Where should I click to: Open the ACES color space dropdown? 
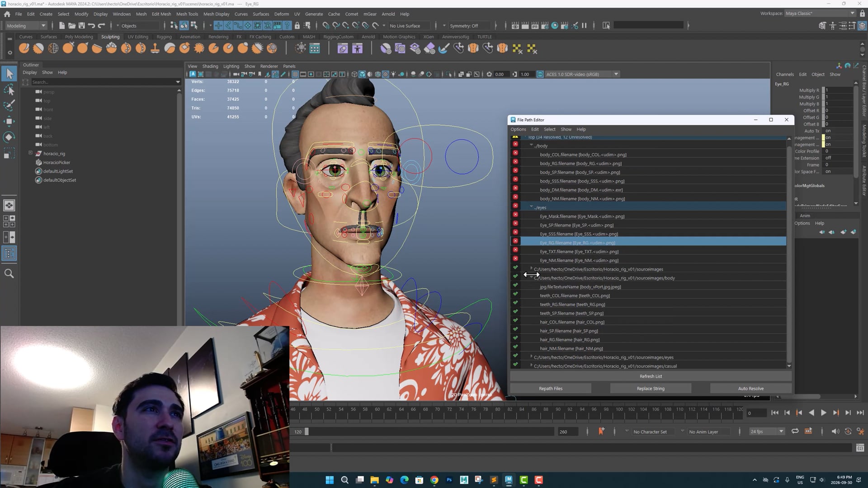pyautogui.click(x=582, y=74)
